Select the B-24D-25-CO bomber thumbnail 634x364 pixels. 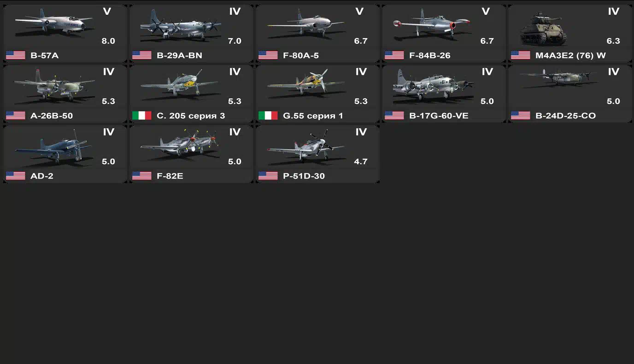point(558,78)
